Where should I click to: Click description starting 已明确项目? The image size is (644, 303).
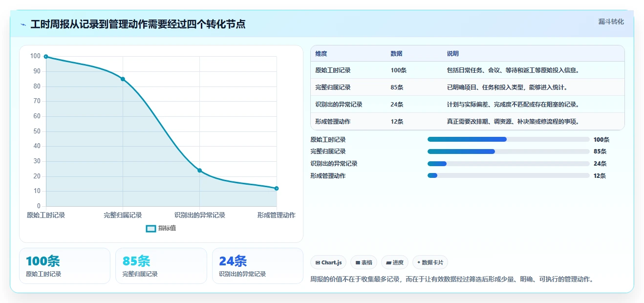tap(507, 87)
